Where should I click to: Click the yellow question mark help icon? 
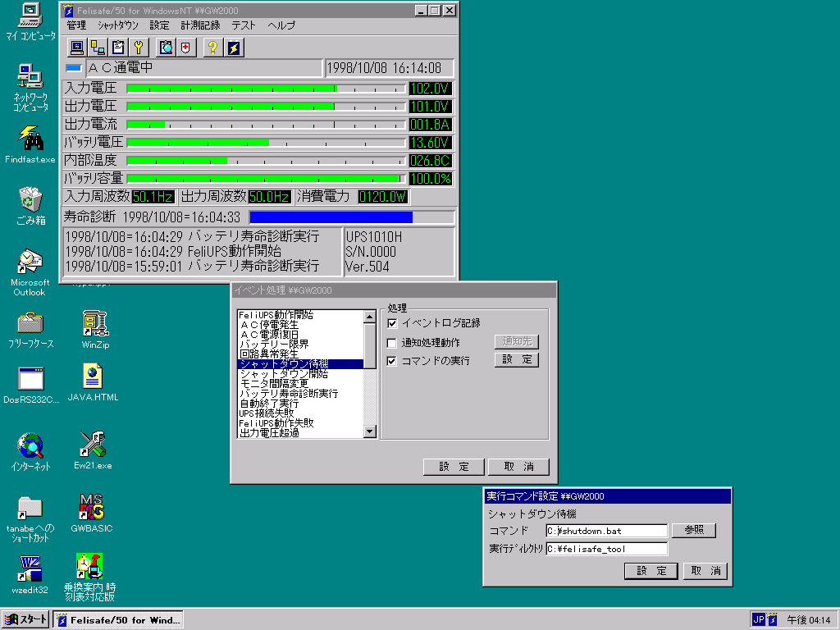212,48
